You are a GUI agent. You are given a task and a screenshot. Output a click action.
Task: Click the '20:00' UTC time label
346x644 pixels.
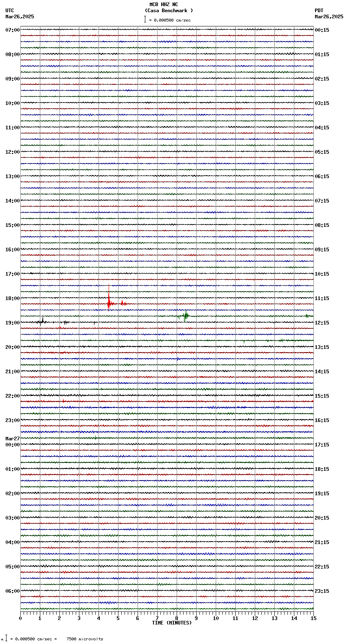click(x=13, y=347)
